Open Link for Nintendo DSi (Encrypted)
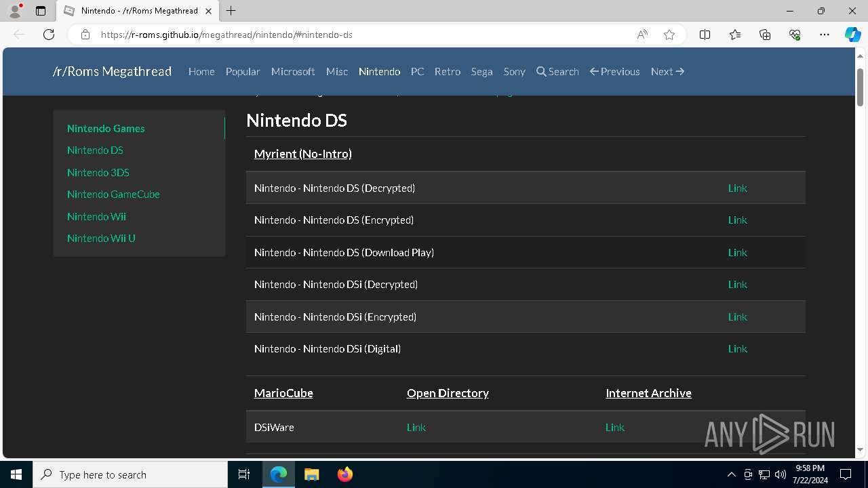Image resolution: width=868 pixels, height=488 pixels. [x=737, y=317]
